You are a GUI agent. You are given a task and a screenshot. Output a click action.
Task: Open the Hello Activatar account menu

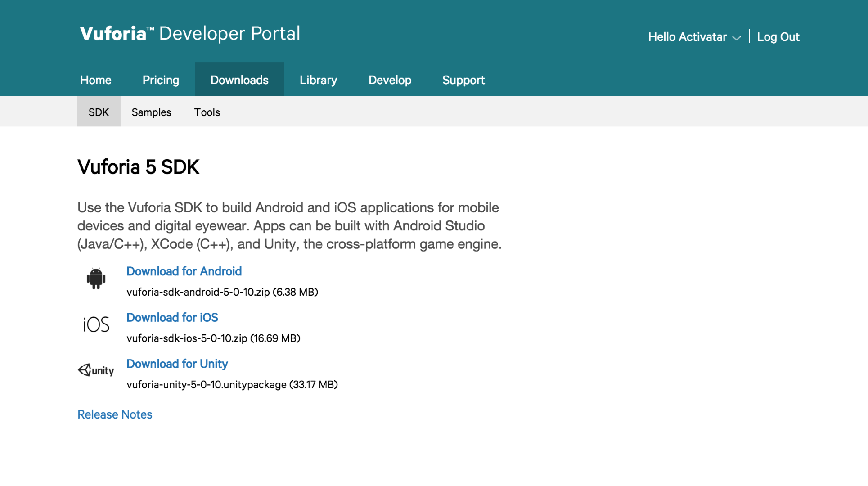687,37
